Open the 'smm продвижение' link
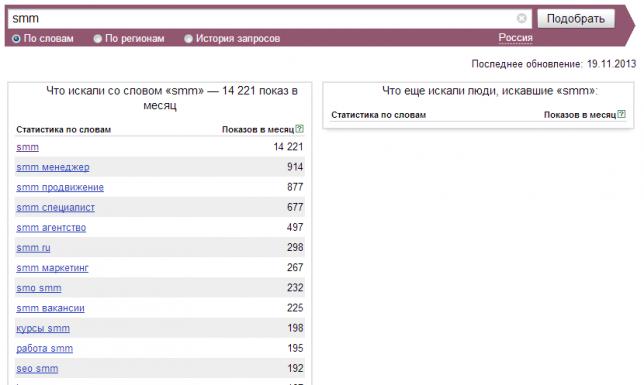The width and height of the screenshot is (644, 385). [x=60, y=187]
